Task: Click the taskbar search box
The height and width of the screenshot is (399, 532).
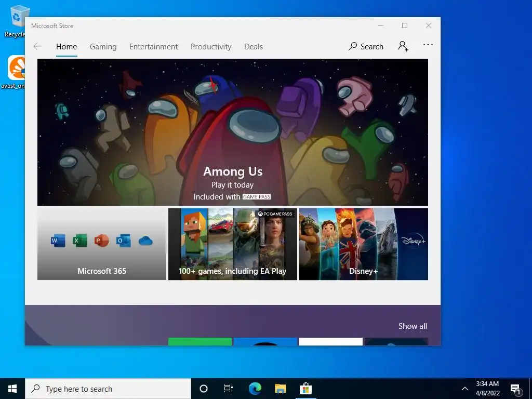Action: pos(108,389)
